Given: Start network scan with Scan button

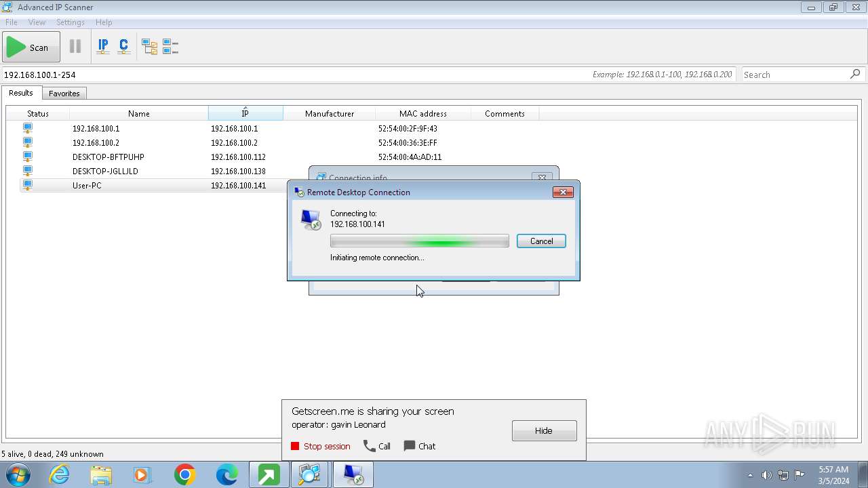Looking at the screenshot, I should click(31, 47).
